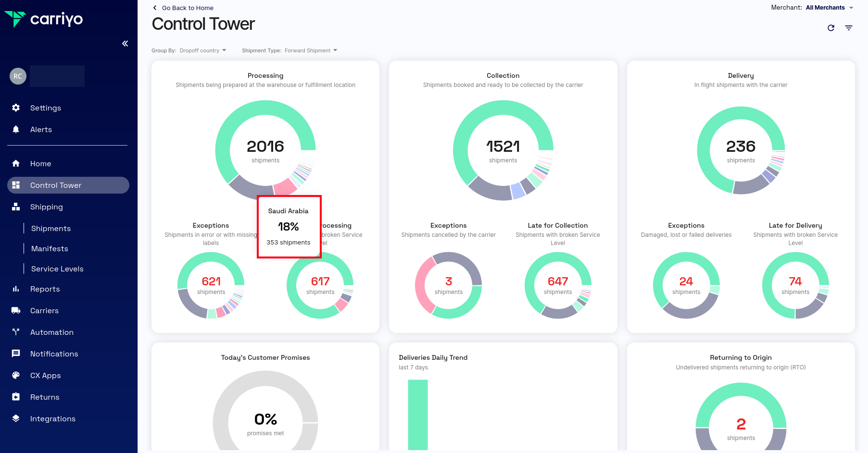The width and height of the screenshot is (868, 453).
Task: Click the light blue segment of Collection donut
Action: click(x=518, y=191)
